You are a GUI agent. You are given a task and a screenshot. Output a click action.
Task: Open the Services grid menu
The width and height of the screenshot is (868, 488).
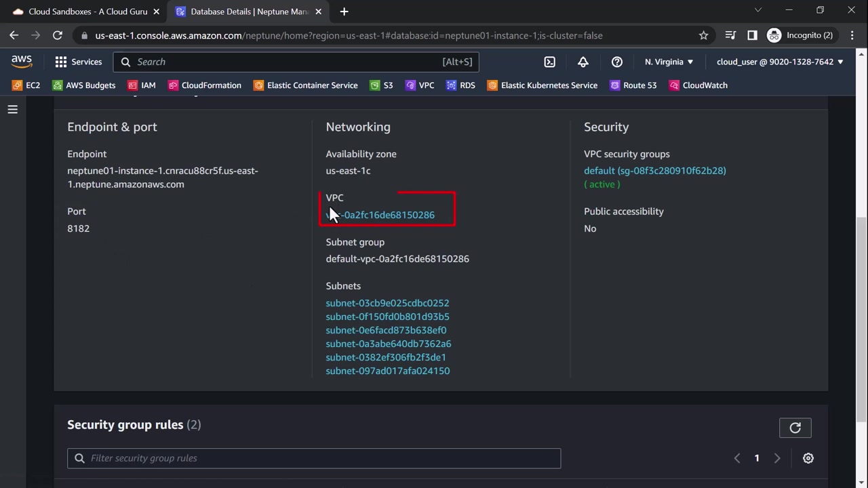coord(78,62)
